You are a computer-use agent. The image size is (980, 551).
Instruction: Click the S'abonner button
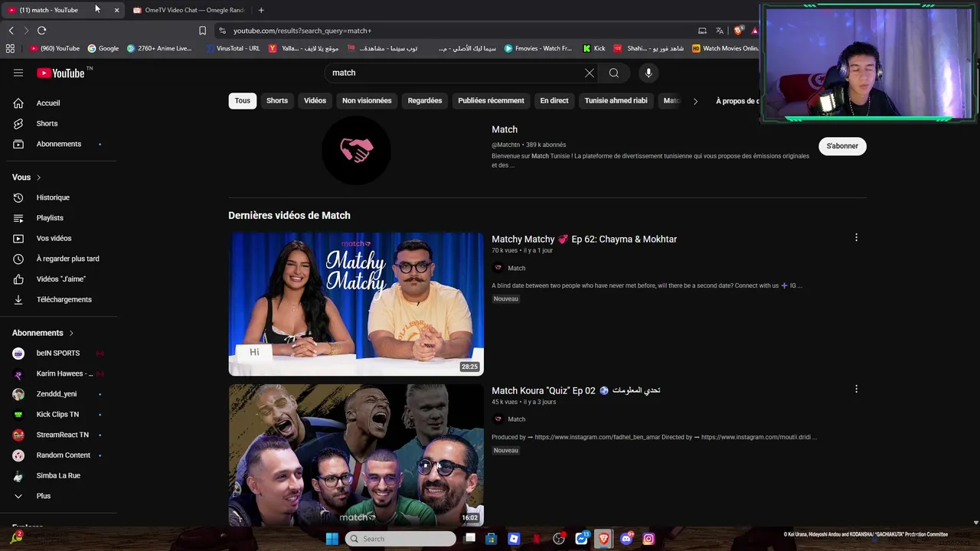[x=842, y=146]
